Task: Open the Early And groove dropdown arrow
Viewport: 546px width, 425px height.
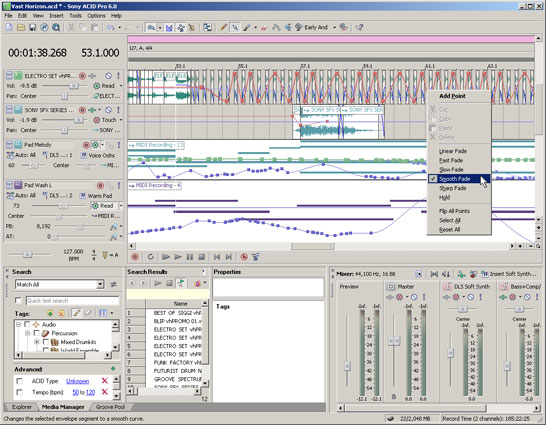Action: [x=334, y=27]
